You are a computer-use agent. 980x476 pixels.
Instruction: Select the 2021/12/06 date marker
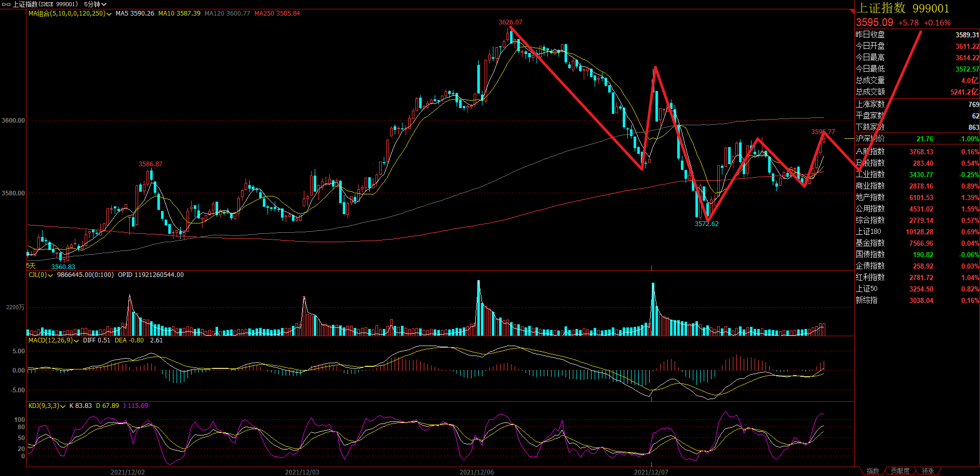(476, 472)
